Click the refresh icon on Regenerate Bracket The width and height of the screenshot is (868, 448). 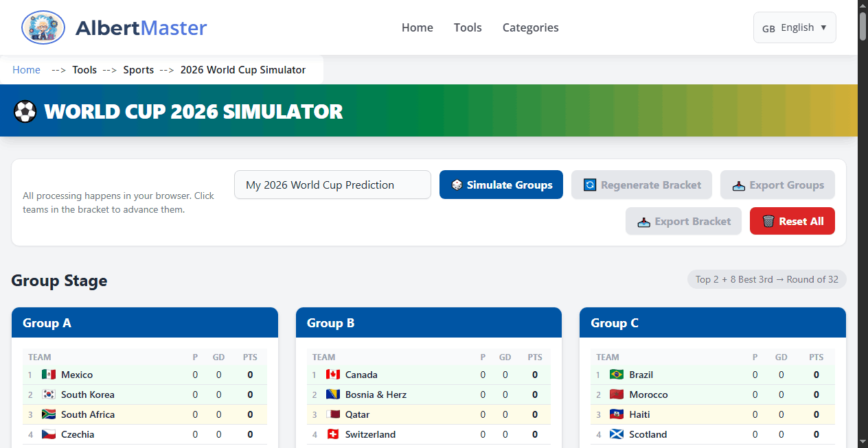click(591, 185)
